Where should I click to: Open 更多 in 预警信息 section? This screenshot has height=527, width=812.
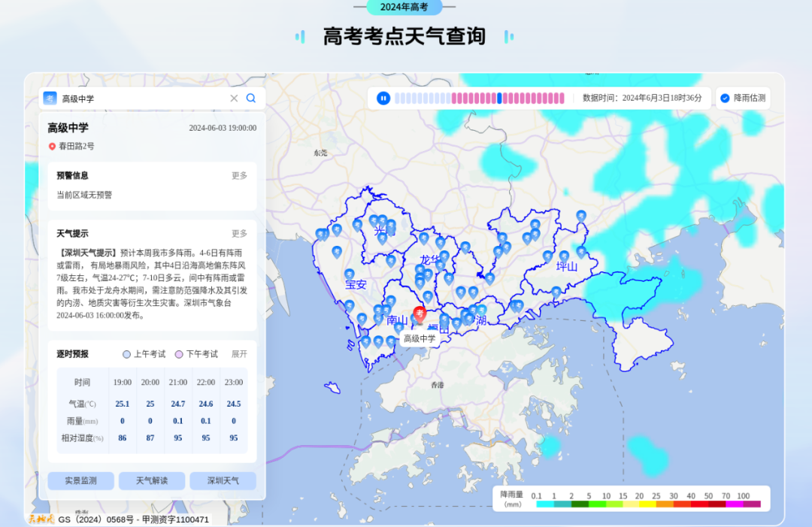(239, 175)
